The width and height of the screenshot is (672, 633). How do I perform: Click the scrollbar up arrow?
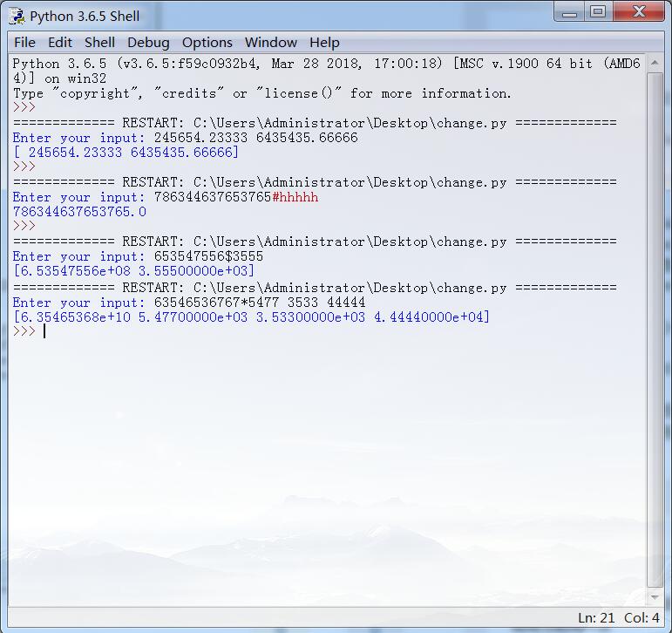(655, 63)
